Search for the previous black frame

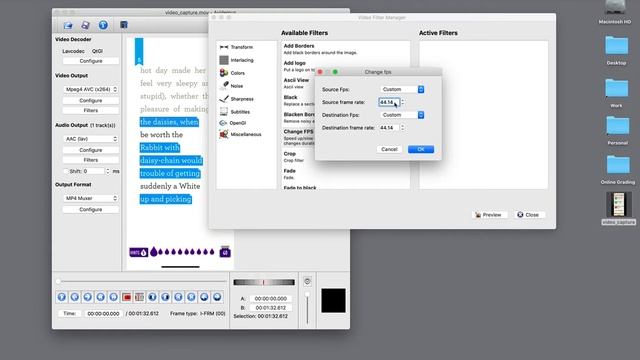point(152,297)
